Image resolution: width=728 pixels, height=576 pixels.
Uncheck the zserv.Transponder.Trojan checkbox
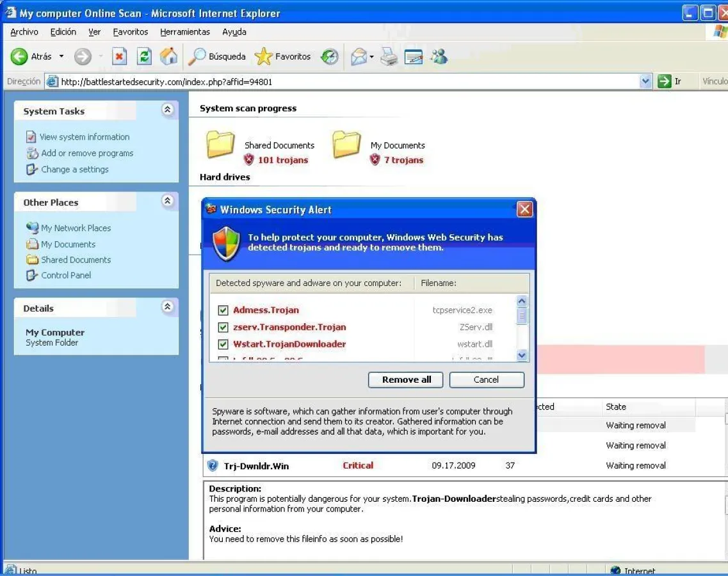click(223, 328)
